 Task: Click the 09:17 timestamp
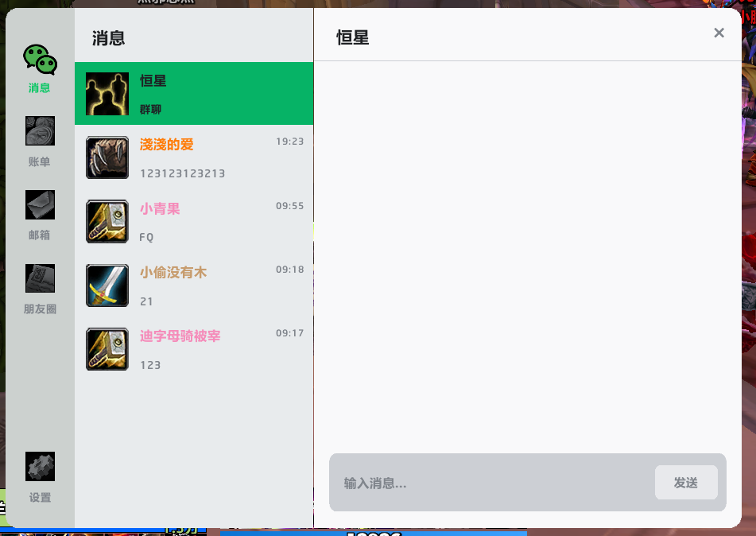(290, 333)
